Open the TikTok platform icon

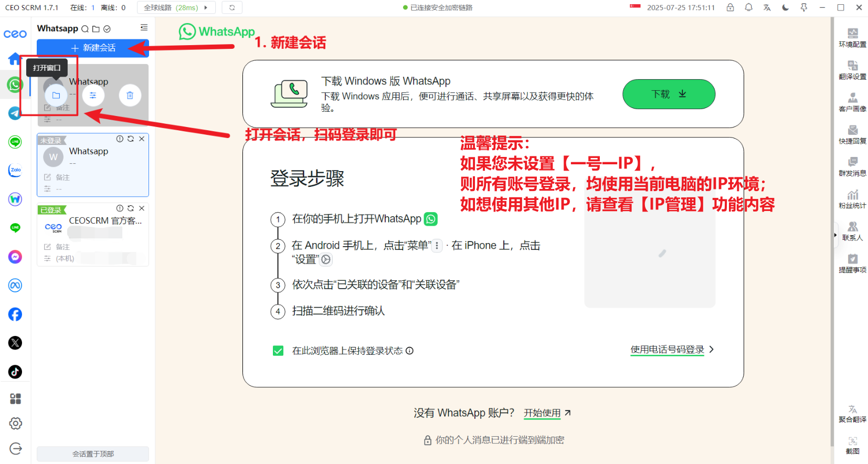pos(15,372)
